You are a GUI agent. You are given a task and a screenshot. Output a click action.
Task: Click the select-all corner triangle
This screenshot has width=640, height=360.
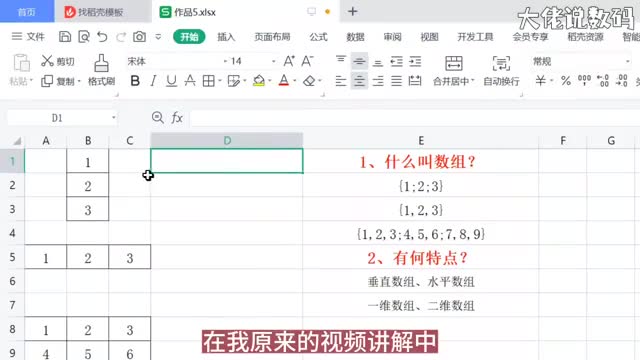click(x=16, y=141)
